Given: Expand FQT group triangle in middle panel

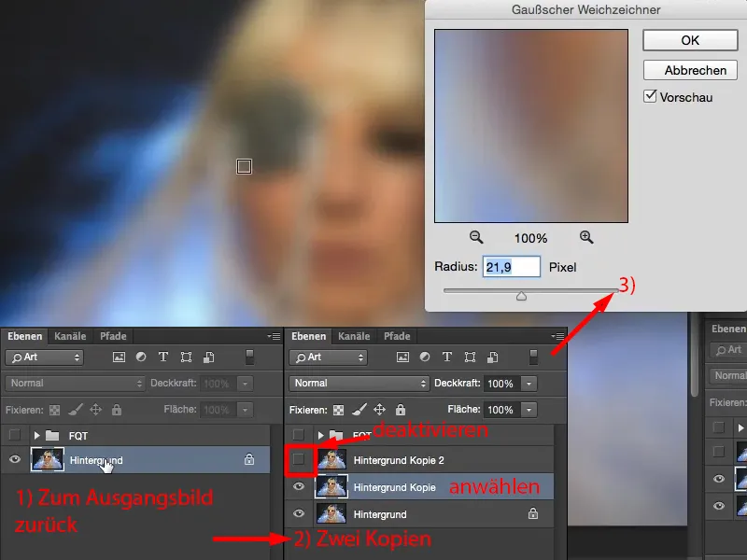Looking at the screenshot, I should (320, 435).
